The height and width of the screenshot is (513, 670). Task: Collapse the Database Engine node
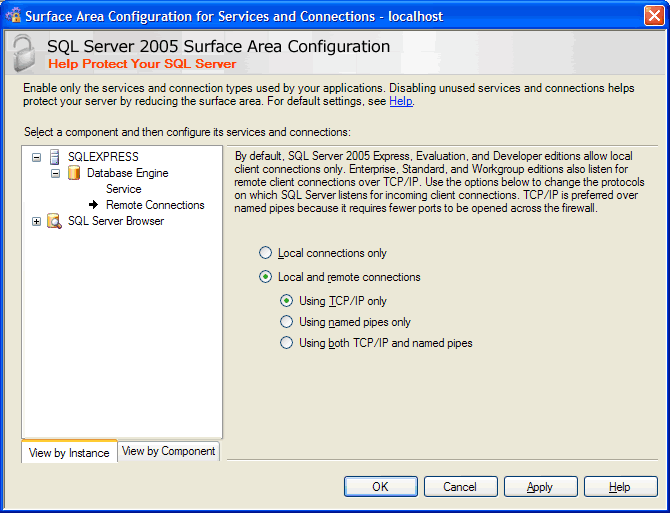(56, 173)
